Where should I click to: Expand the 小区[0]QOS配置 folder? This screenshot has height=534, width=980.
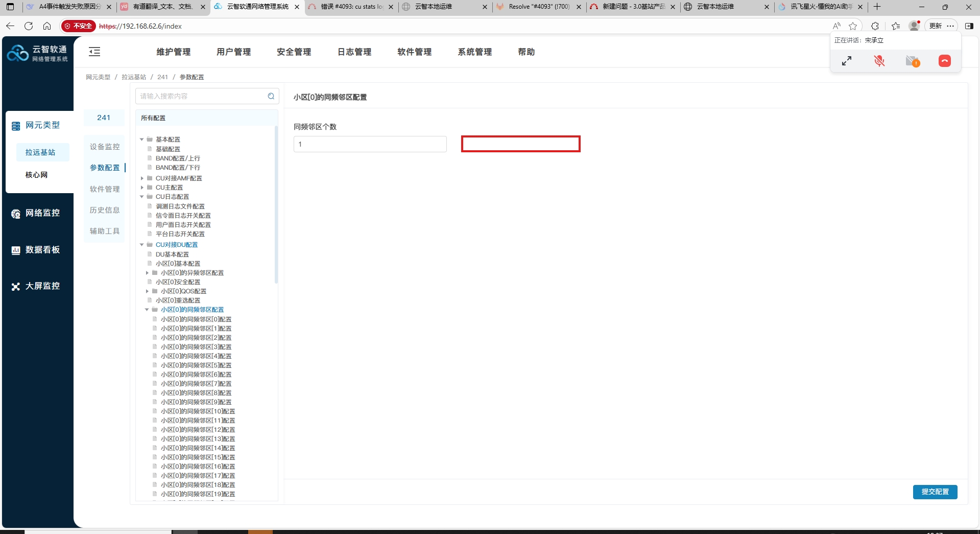tap(147, 291)
